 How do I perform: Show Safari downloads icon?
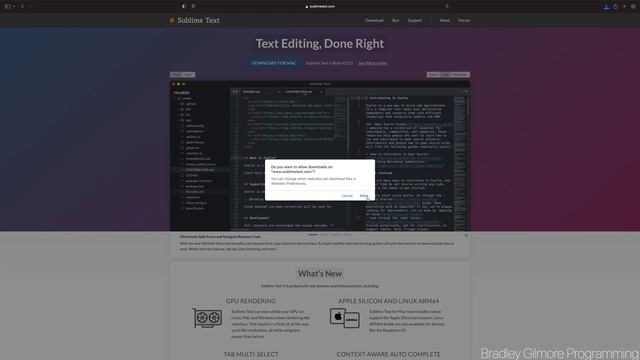point(606,6)
